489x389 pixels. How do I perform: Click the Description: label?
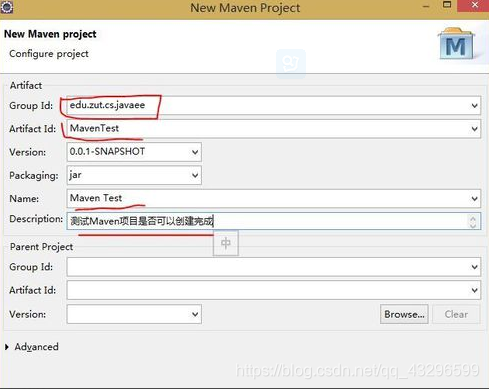pyautogui.click(x=36, y=219)
